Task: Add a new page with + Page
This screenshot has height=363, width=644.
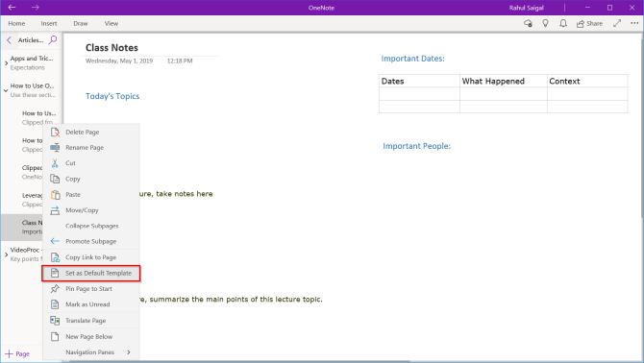Action: (x=17, y=353)
